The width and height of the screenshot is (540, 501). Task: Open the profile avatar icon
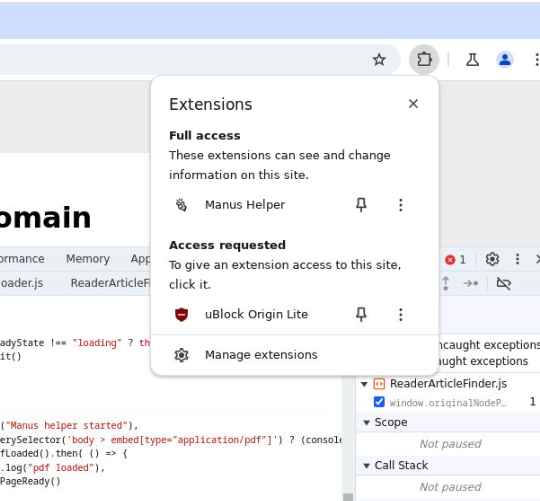point(505,60)
